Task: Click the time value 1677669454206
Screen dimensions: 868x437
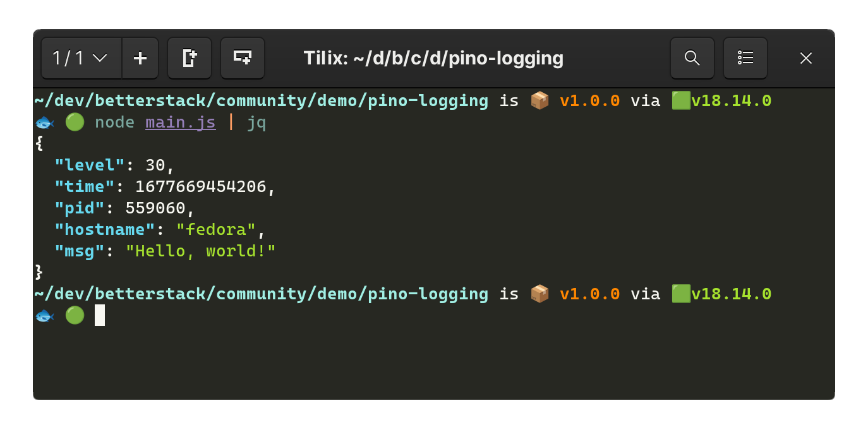Action: point(201,186)
